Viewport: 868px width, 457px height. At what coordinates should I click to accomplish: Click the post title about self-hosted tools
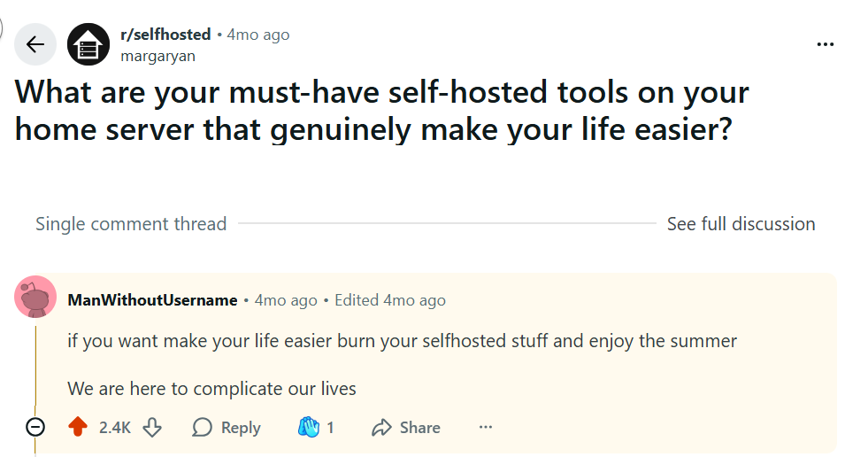[x=382, y=110]
